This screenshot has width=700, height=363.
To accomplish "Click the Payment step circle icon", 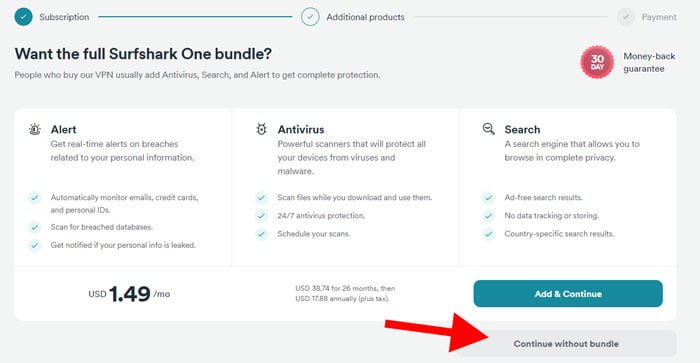I will coord(626,17).
